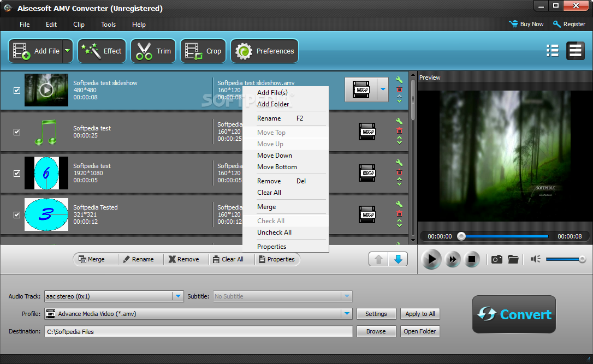The width and height of the screenshot is (593, 364).
Task: Stop preview playback
Action: coord(472,259)
